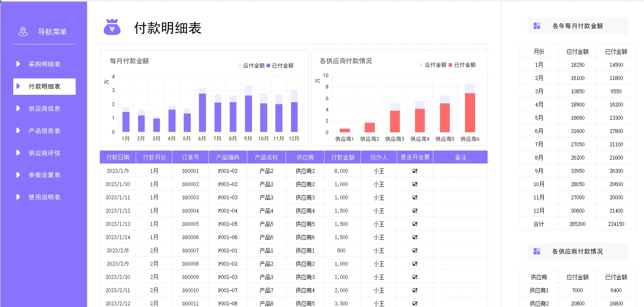Toggle invoice checkbox for order DD0006
This screenshot has height=307, width=644.
415,237
